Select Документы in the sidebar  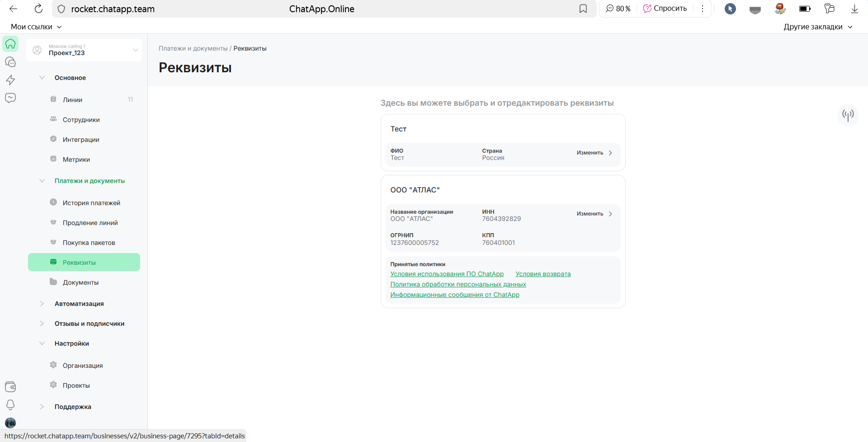coord(80,282)
